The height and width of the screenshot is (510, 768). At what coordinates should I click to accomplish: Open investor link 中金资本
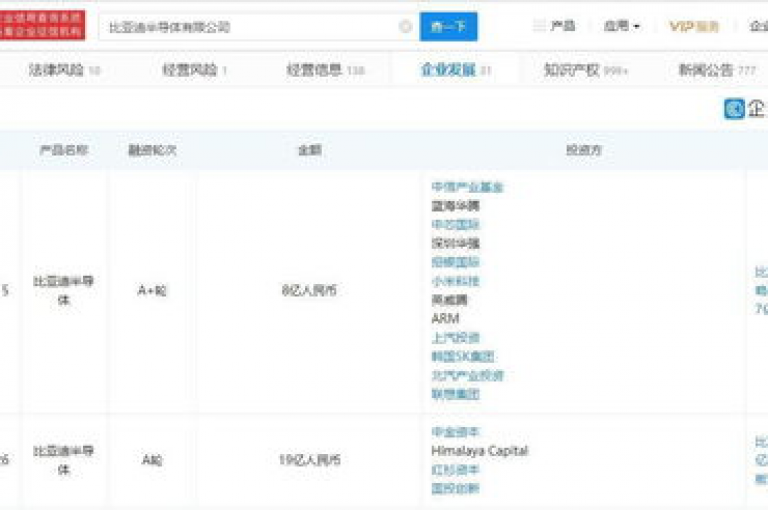pyautogui.click(x=456, y=432)
